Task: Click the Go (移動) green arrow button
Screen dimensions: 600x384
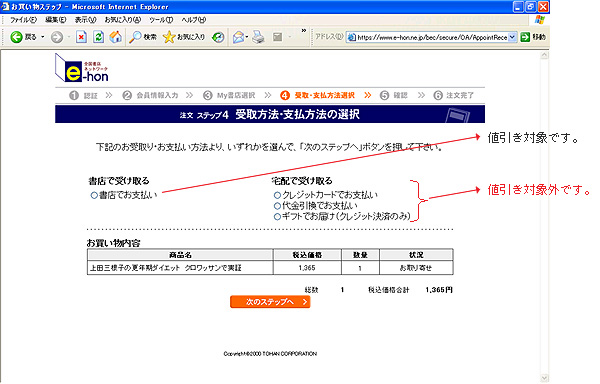Action: pyautogui.click(x=525, y=37)
